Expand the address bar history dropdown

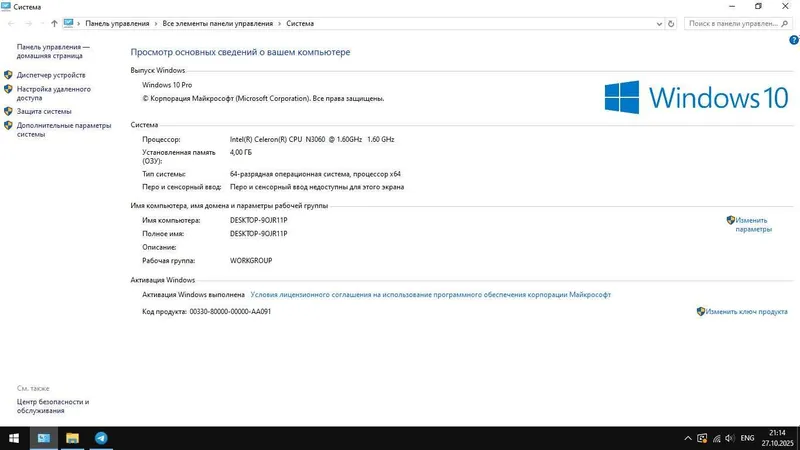(659, 23)
